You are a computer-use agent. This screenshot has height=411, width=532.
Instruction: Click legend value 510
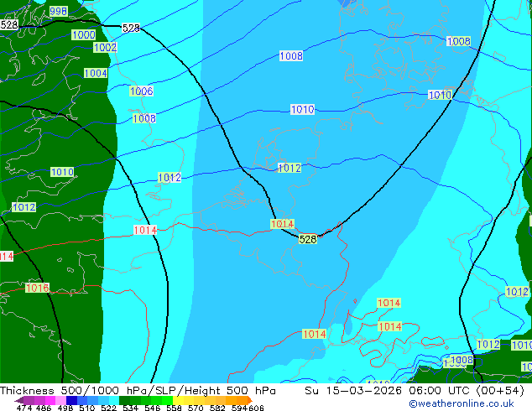(87, 408)
